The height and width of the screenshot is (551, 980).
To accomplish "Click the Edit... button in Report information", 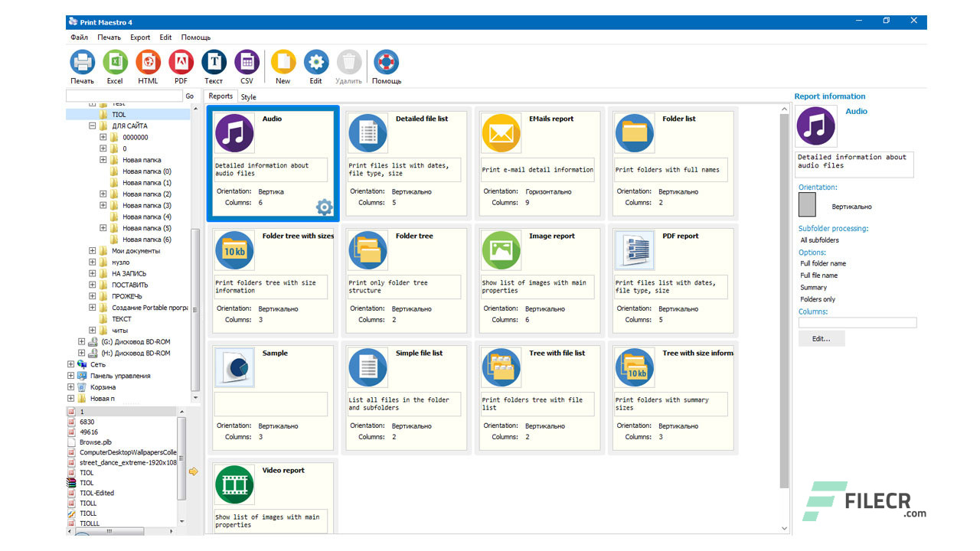I will click(x=822, y=338).
